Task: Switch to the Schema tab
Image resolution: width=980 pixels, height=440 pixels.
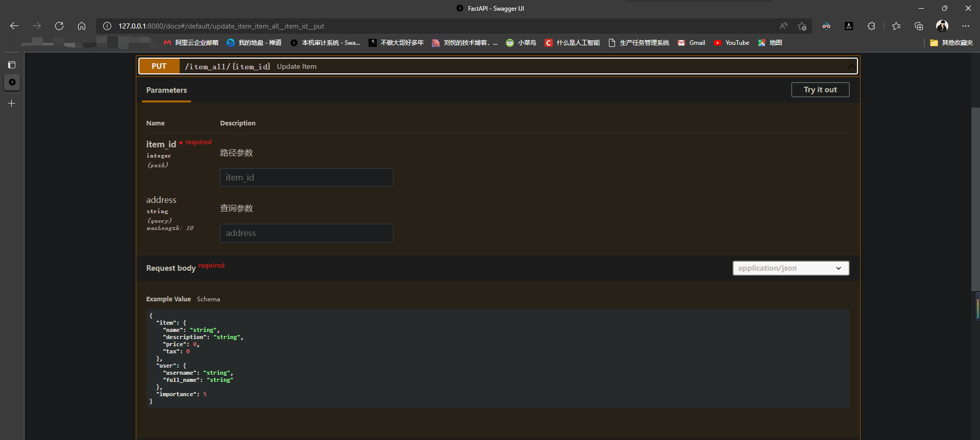Action: tap(208, 299)
